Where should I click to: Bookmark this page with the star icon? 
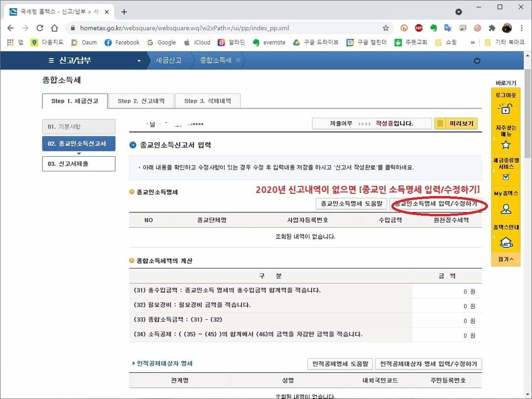click(x=386, y=28)
